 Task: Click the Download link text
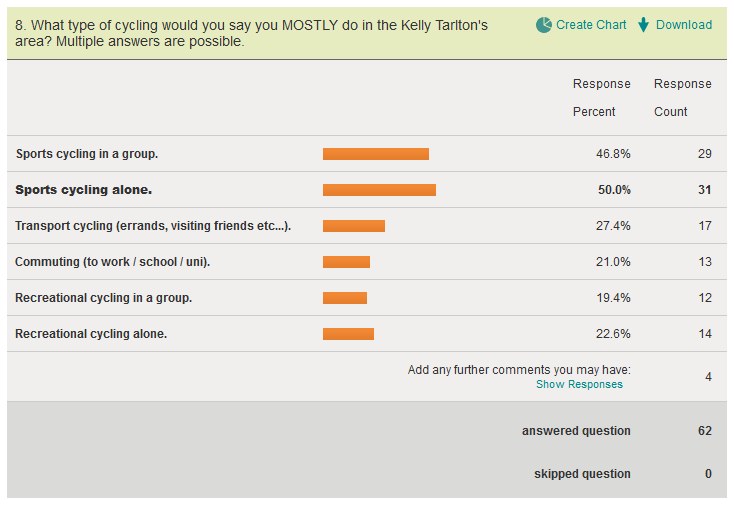684,25
